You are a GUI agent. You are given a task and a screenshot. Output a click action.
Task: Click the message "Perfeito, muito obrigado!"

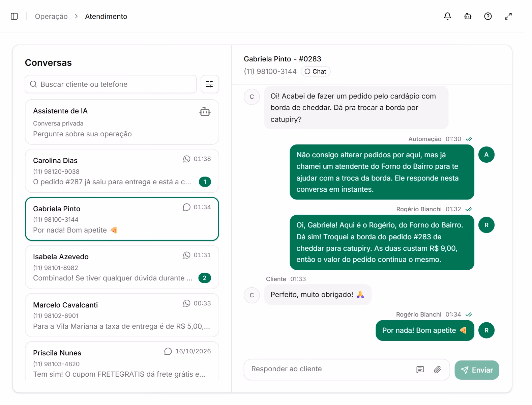point(318,295)
